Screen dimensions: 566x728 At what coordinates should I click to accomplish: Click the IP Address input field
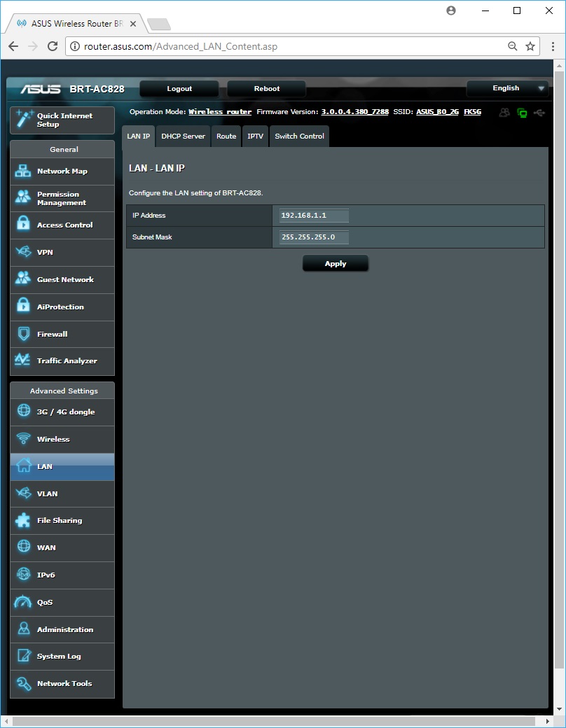(314, 216)
